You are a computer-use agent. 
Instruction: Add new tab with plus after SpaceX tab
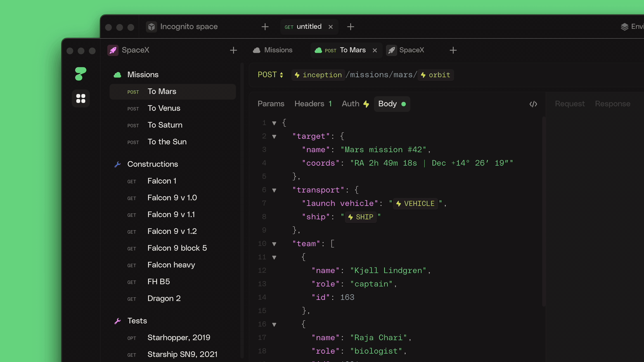tap(453, 50)
